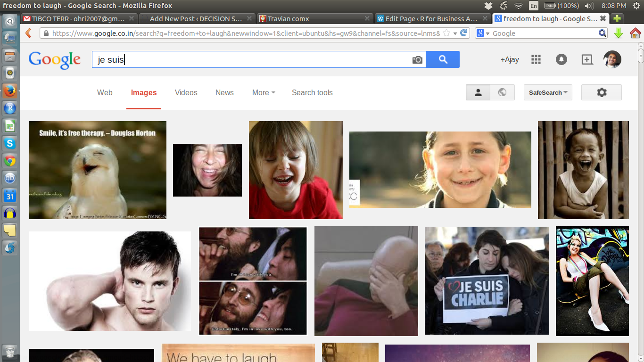Expand the SafeSearch dropdown
This screenshot has height=362, width=644.
548,92
